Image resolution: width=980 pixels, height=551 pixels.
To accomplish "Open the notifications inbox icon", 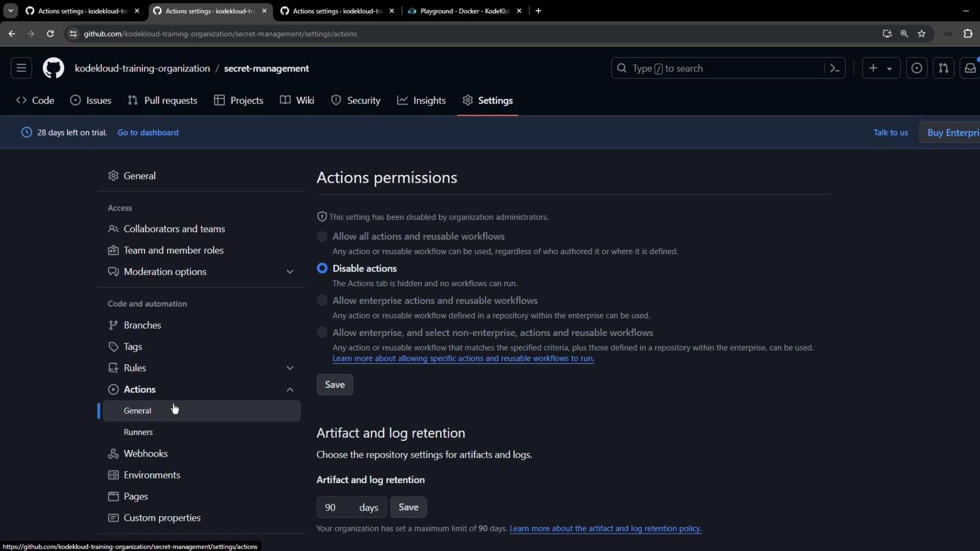I will (970, 68).
